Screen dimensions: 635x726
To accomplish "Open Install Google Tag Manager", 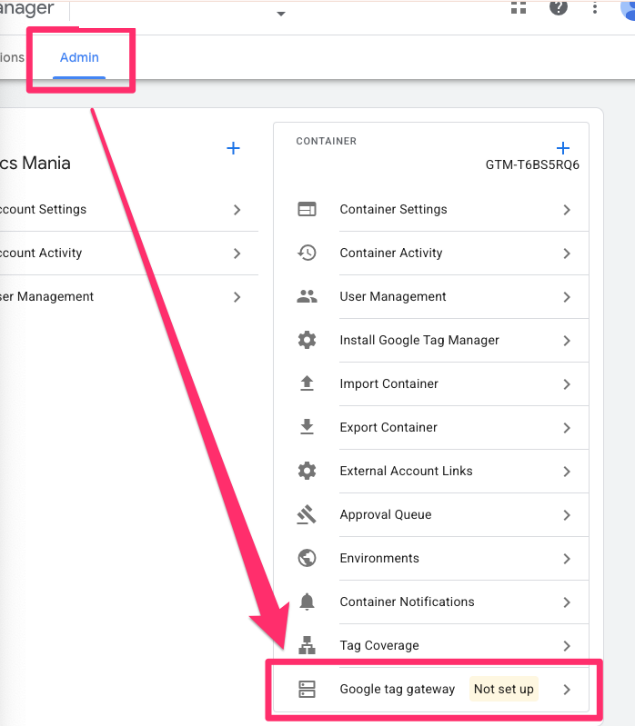I will click(x=431, y=340).
